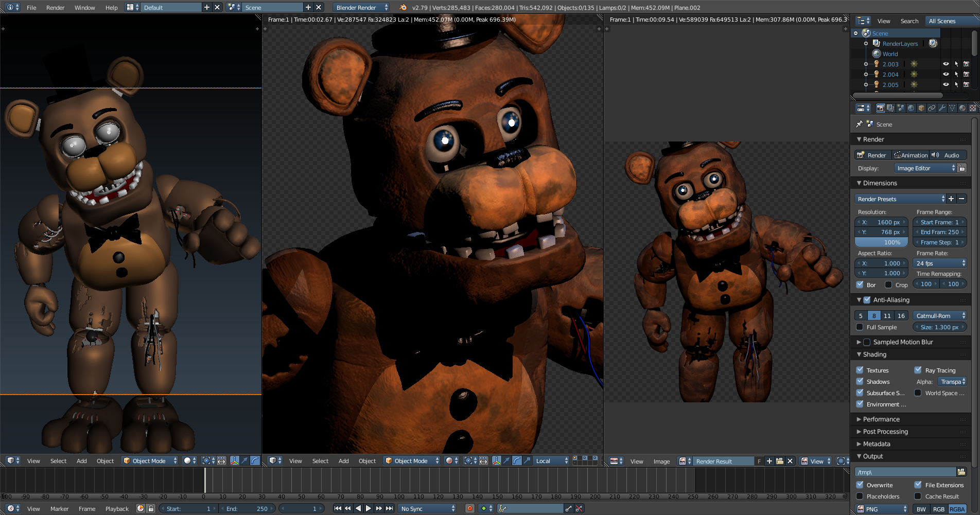Open the timeline Marker menu

(x=59, y=508)
